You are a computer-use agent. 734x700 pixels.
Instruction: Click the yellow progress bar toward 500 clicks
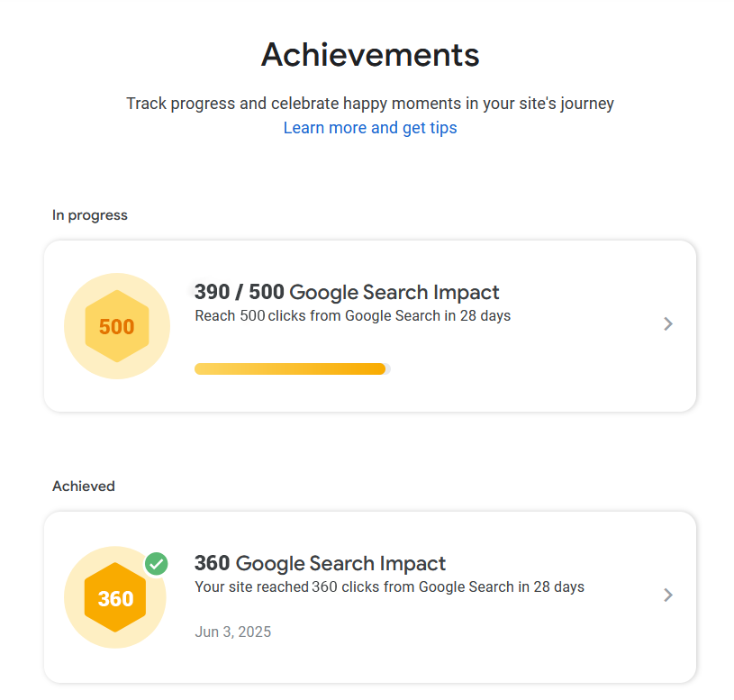[x=289, y=368]
